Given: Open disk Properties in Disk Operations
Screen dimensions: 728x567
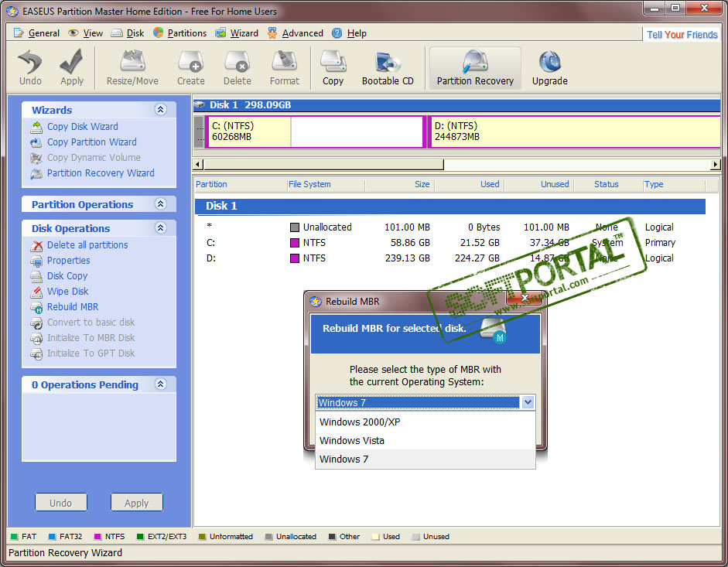Looking at the screenshot, I should click(68, 260).
